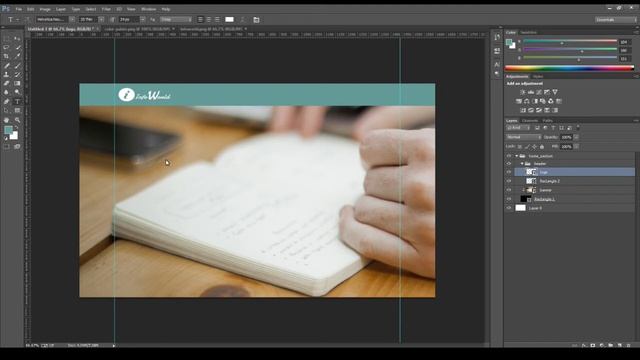Toggle Quick Mask mode
Image resolution: width=640 pixels, height=360 pixels.
click(x=7, y=147)
